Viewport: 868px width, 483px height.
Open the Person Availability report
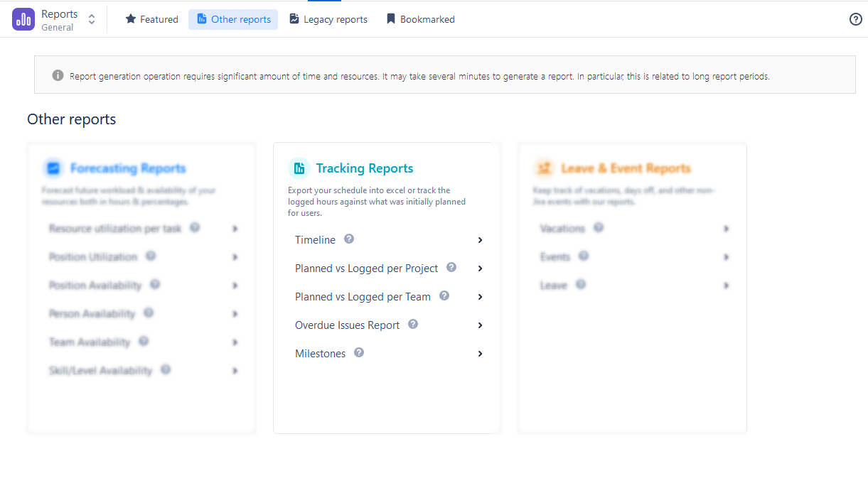click(91, 313)
